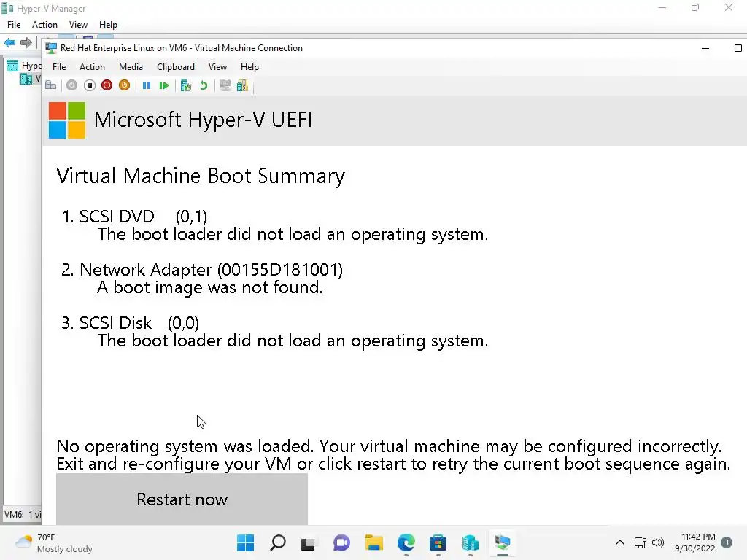Minimize the Virtual Machine Connection window
Screen dimensions: 747x560
(x=705, y=48)
